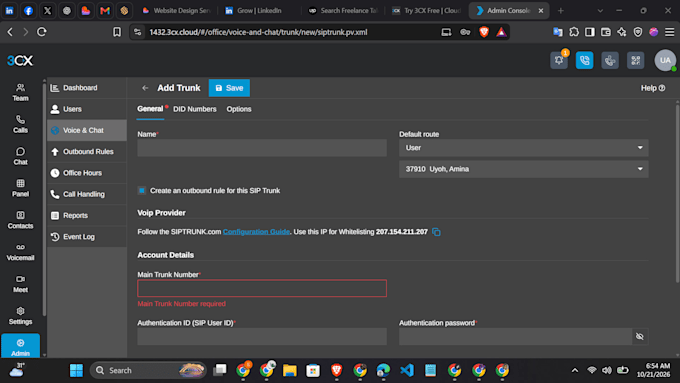The width and height of the screenshot is (680, 383).
Task: Open Voice & Chat in admin menu
Action: click(87, 130)
